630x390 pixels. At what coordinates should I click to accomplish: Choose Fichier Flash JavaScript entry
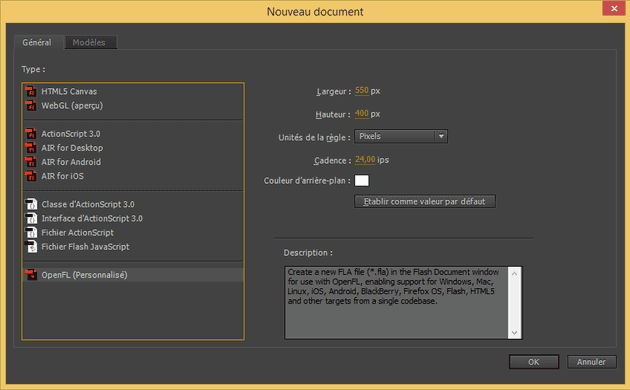coord(133,247)
